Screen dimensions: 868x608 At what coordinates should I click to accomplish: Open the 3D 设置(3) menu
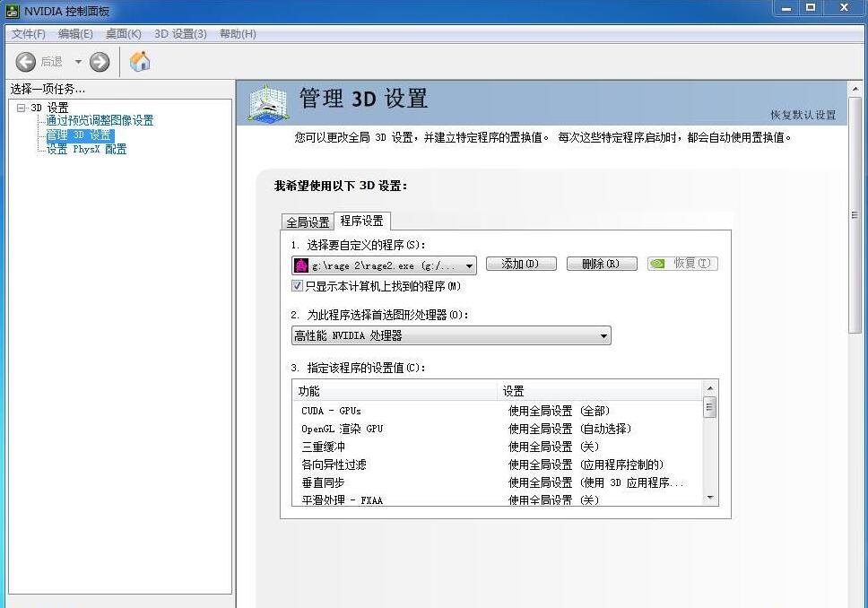[180, 34]
